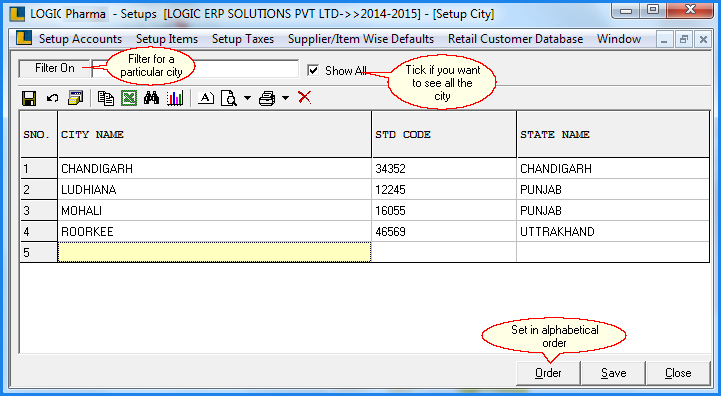Expand the print preview dropdown arrow
721x396 pixels.
coord(247,98)
